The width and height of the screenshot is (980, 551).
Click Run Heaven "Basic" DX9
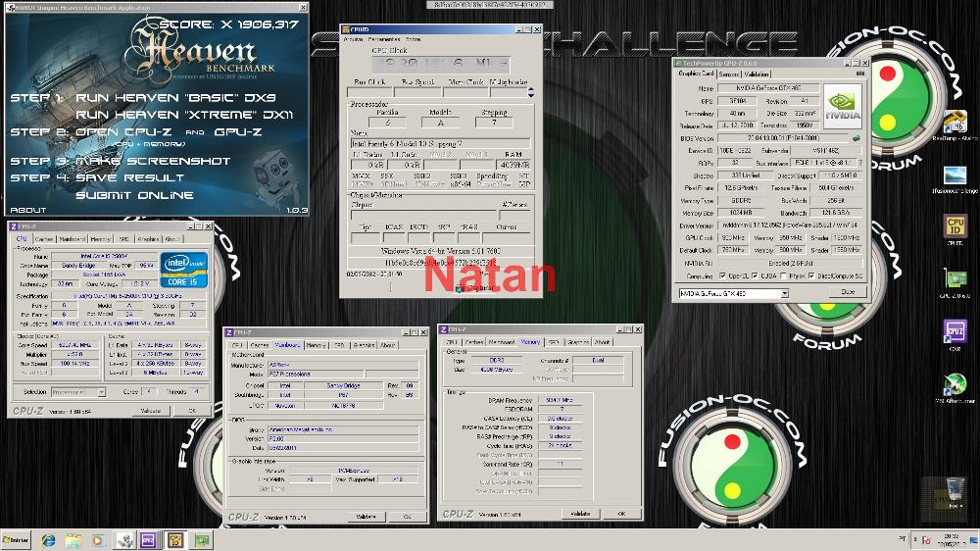(x=175, y=98)
